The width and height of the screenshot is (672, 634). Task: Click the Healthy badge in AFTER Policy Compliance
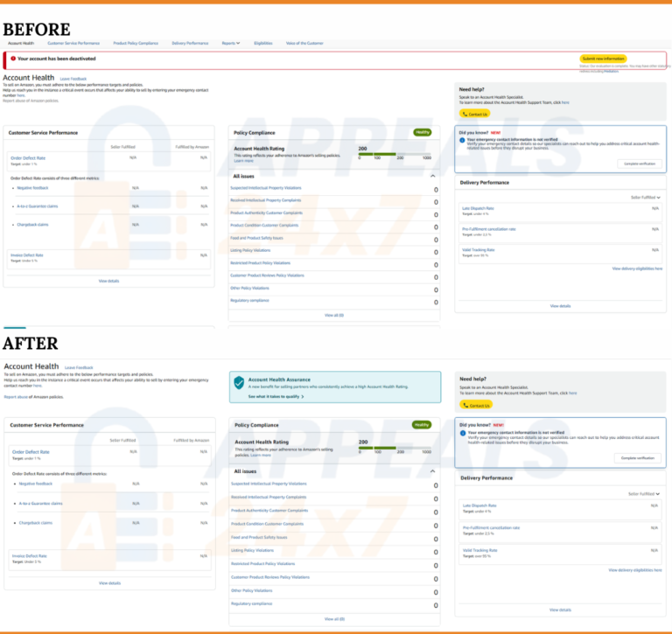click(x=422, y=425)
